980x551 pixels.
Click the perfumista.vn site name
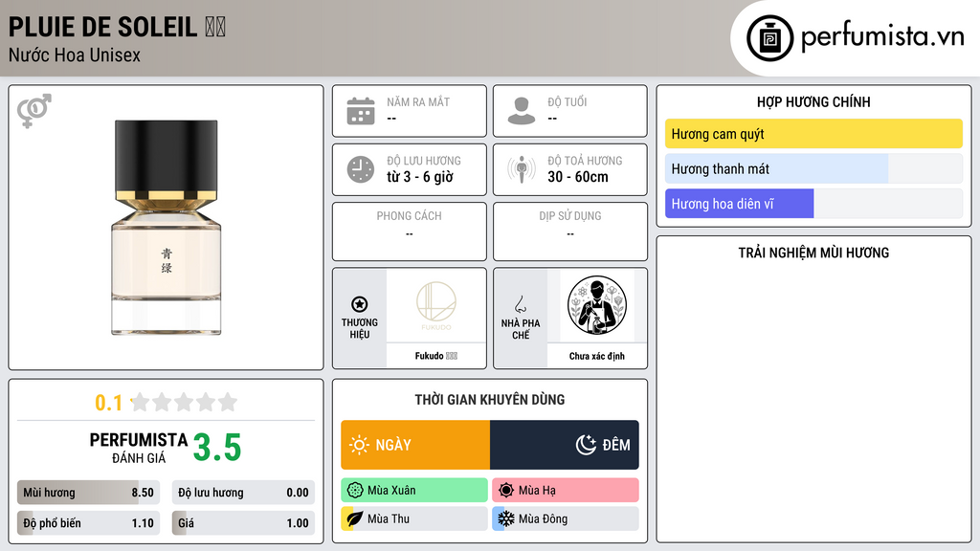point(882,37)
